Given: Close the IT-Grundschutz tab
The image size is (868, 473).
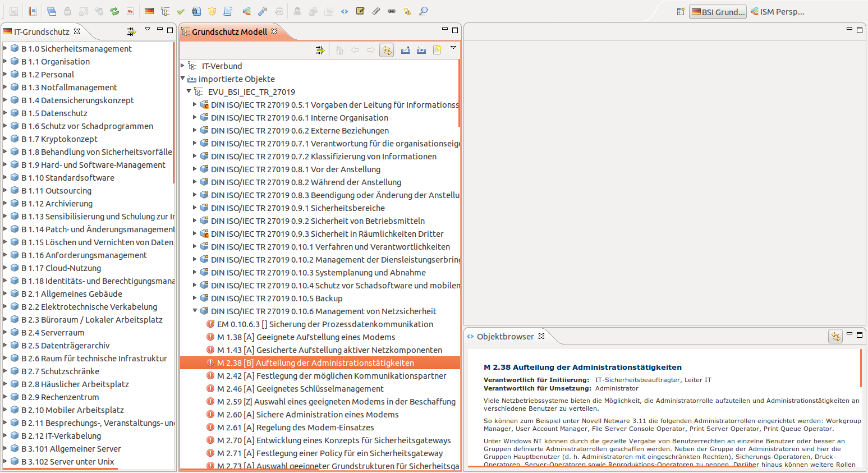Looking at the screenshot, I should (x=77, y=31).
